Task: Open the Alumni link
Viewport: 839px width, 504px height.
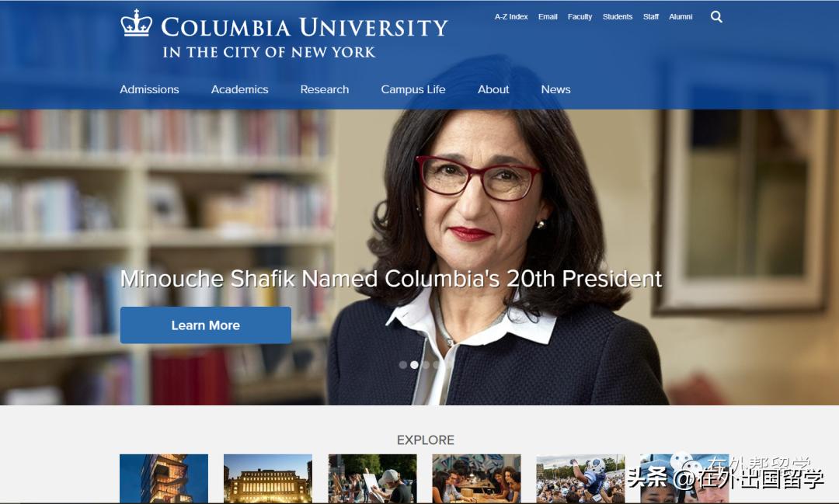Action: (x=681, y=17)
